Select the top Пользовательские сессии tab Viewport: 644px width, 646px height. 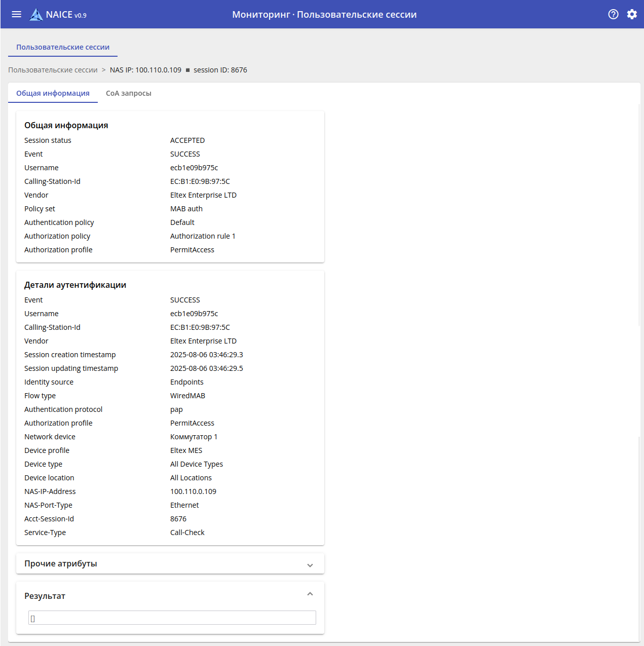click(63, 47)
